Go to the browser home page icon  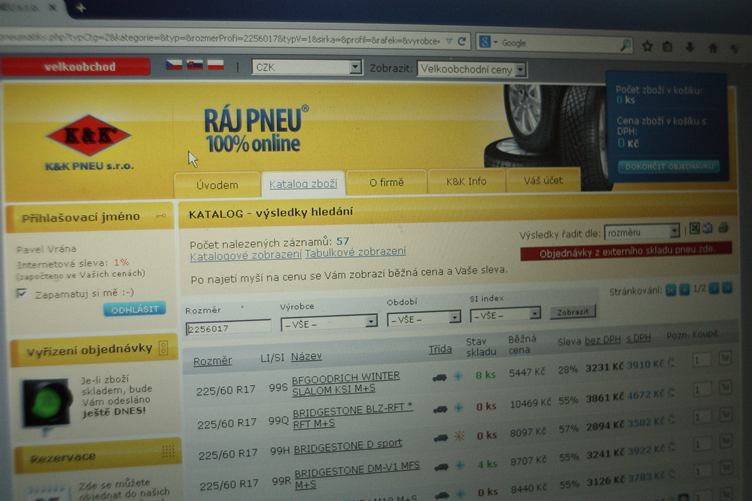coord(713,47)
